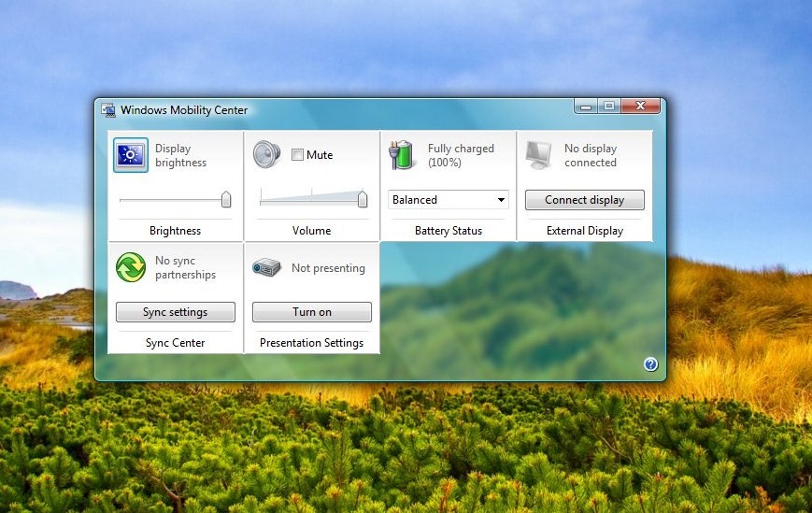Image resolution: width=812 pixels, height=513 pixels.
Task: Click the Connect display button
Action: click(585, 200)
